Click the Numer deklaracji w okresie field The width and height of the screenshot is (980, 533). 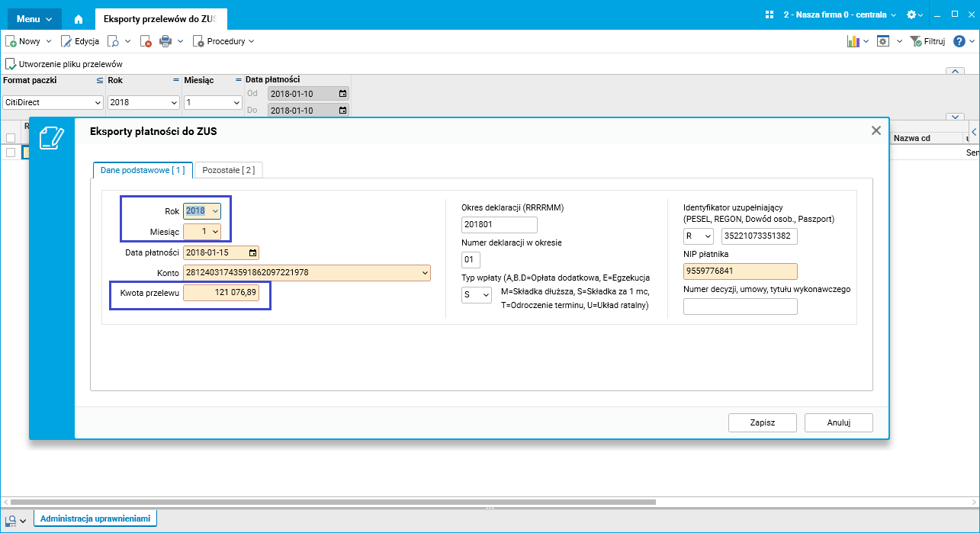[471, 259]
